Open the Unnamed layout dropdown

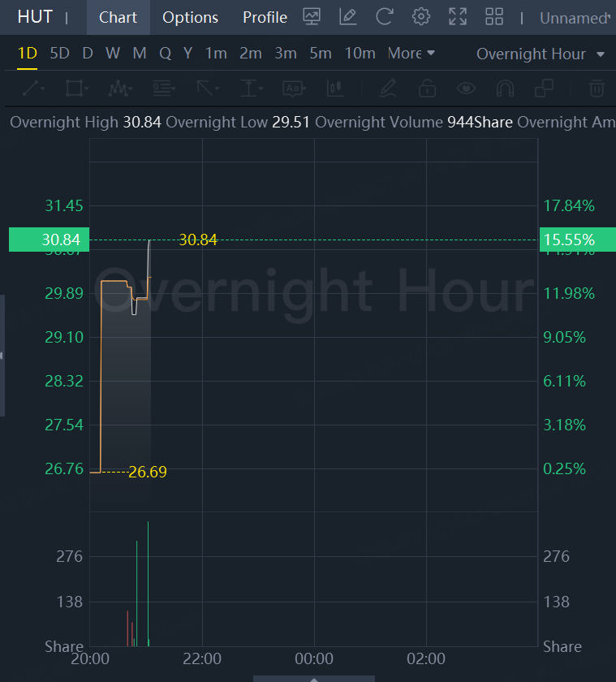[x=576, y=18]
